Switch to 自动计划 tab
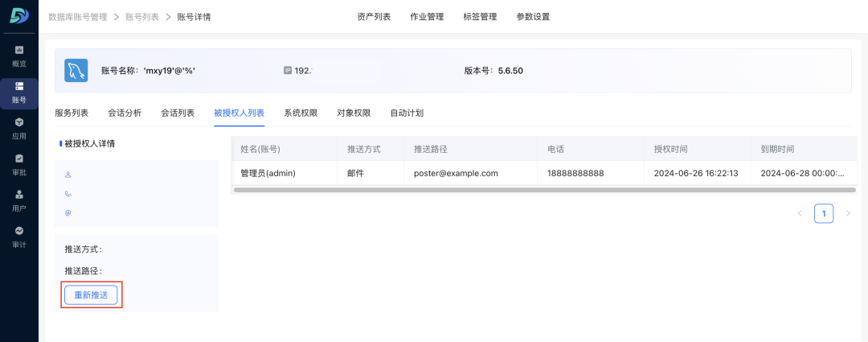 tap(407, 113)
